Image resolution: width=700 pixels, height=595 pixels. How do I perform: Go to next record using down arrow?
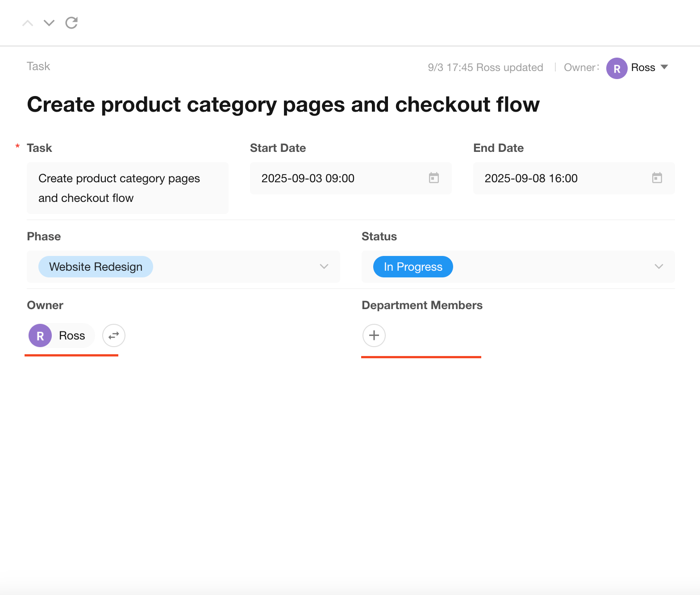[49, 23]
